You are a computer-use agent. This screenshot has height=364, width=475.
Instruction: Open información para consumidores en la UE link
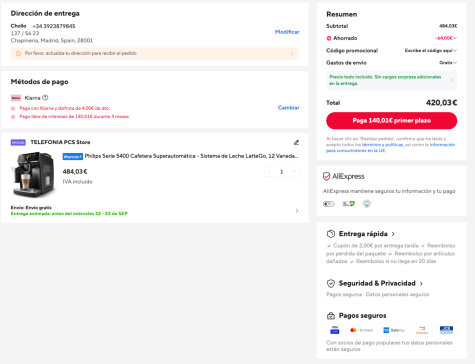[390, 148]
